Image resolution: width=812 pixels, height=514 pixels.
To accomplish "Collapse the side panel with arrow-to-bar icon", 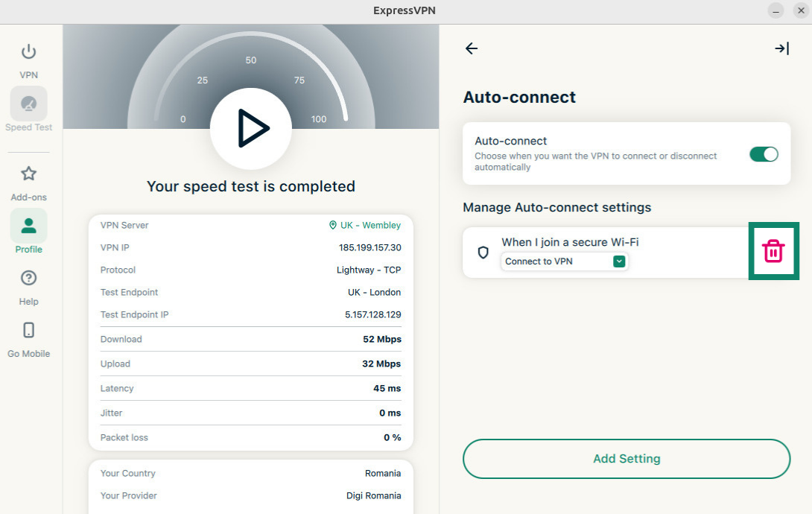I will pos(781,48).
